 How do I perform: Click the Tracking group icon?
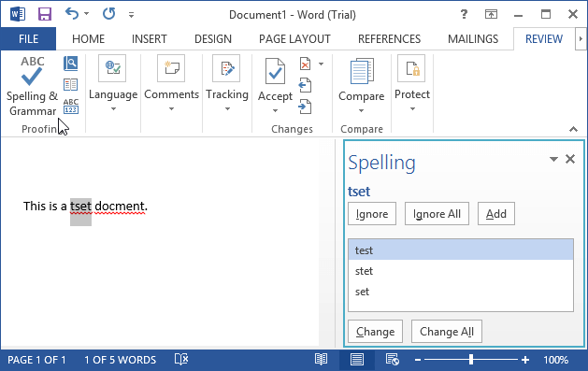(x=226, y=68)
